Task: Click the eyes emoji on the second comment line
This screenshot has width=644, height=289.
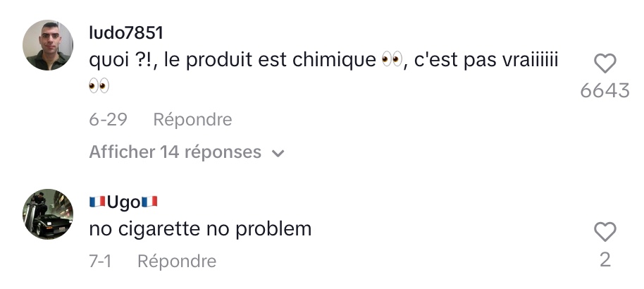Action: pos(99,85)
